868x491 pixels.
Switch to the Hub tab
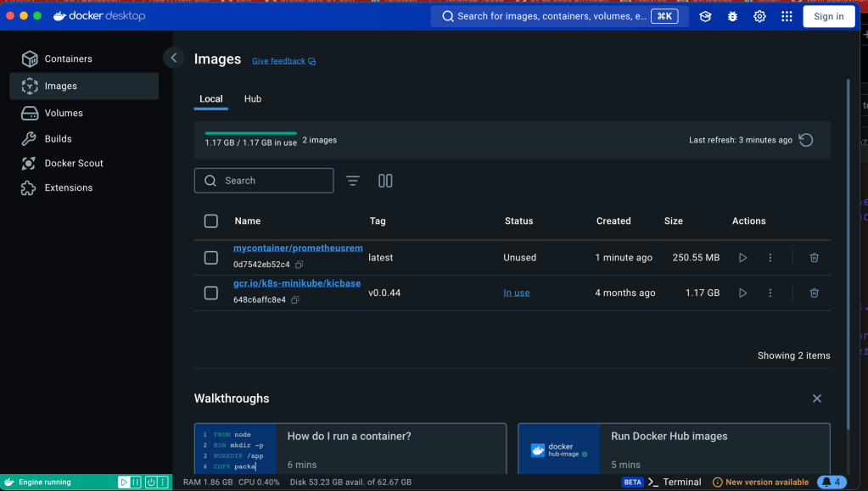pos(253,99)
